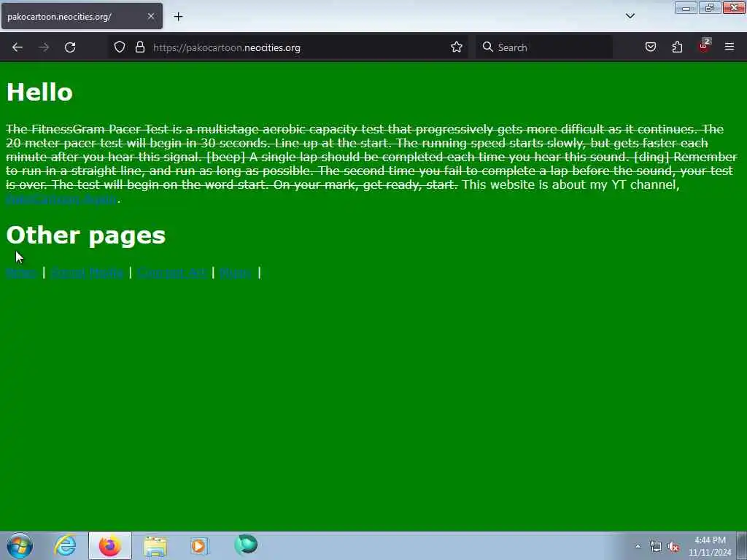The image size is (747, 560).
Task: Minimize the Firefox window
Action: tap(686, 8)
